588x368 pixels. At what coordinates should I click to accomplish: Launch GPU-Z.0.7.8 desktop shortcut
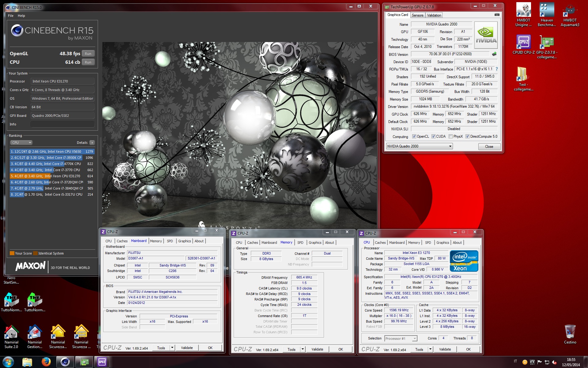(x=547, y=47)
